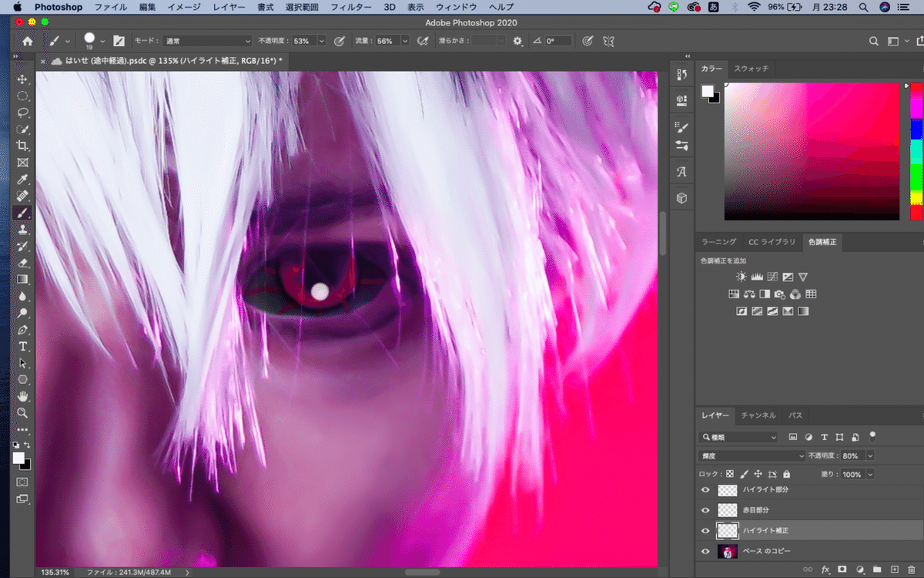The width and height of the screenshot is (924, 578).
Task: Select the Eyedropper tool
Action: click(22, 180)
